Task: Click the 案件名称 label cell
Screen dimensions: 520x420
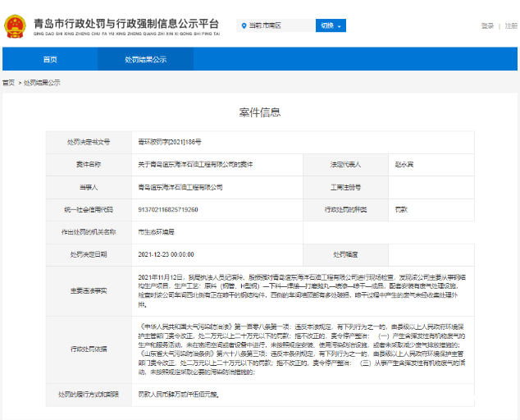Action: (89, 165)
